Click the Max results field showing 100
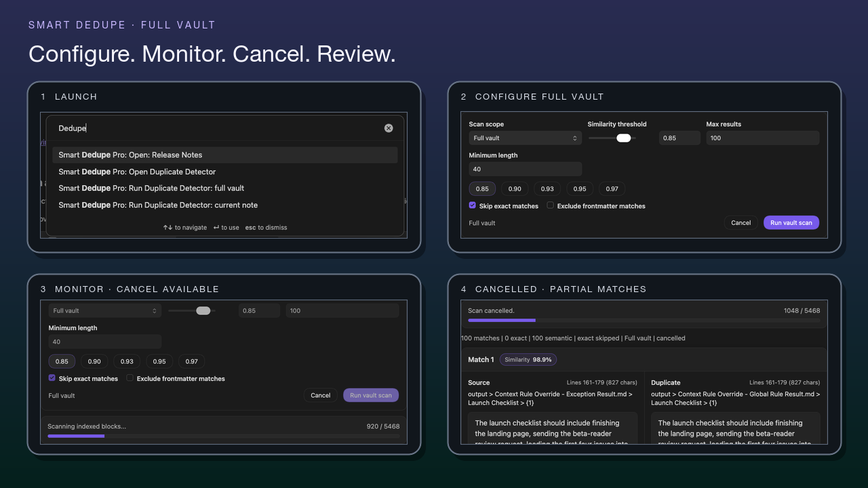Viewport: 868px width, 488px height. pos(763,138)
